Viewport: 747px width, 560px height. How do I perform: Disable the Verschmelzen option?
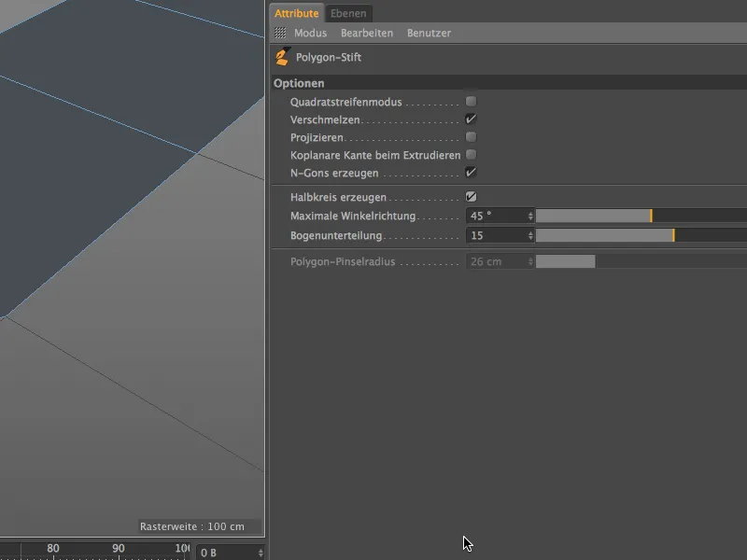click(x=472, y=119)
